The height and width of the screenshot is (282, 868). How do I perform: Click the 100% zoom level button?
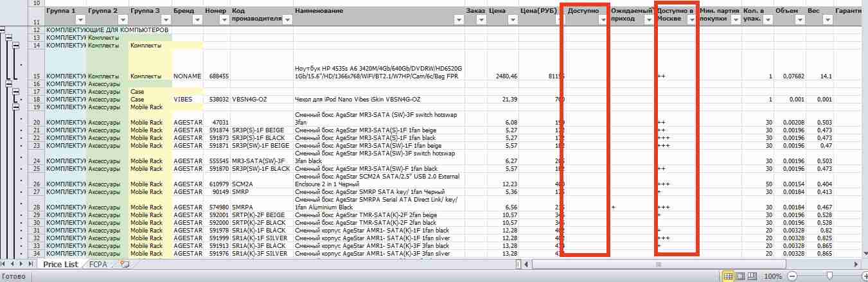772,276
